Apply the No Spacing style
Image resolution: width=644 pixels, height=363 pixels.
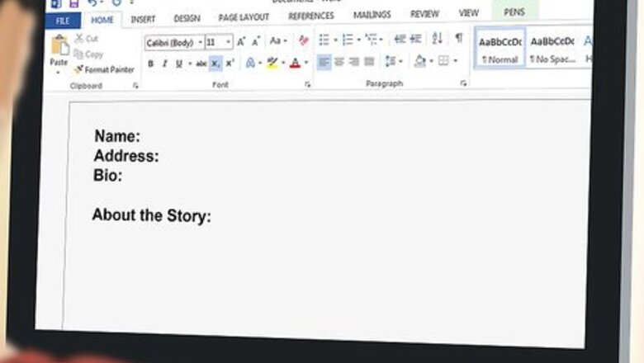[552, 48]
